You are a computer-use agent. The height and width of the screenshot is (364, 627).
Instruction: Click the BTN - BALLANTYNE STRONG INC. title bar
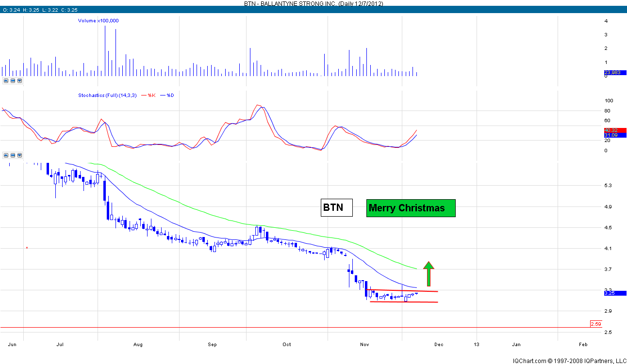pyautogui.click(x=313, y=3)
